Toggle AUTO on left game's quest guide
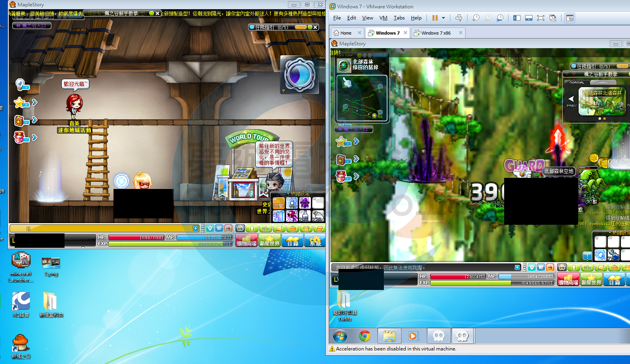630x364 pixels. pyautogui.click(x=301, y=27)
